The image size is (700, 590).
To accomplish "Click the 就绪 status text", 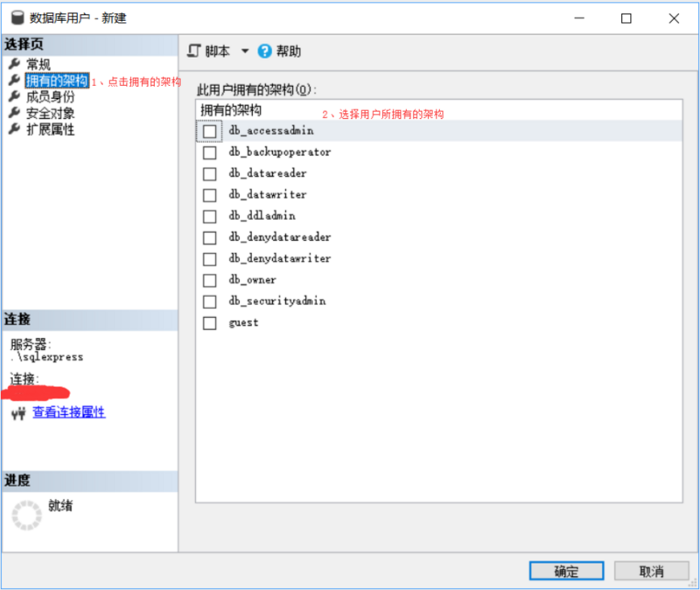I will coord(60,506).
